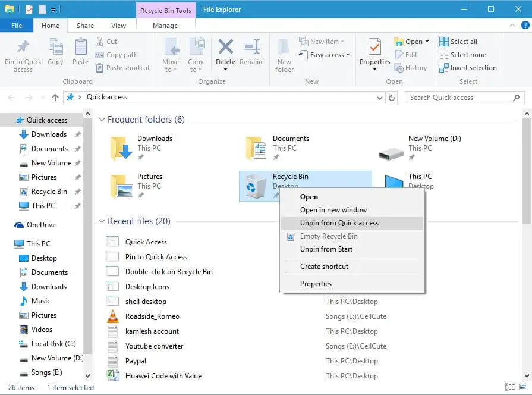Click the Rename ribbon icon
The width and height of the screenshot is (532, 395).
click(252, 47)
